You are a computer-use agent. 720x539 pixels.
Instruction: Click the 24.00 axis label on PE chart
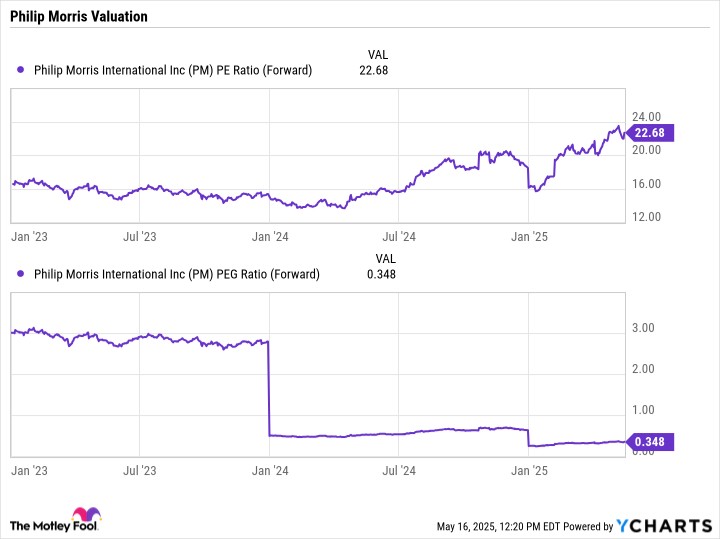pos(646,117)
